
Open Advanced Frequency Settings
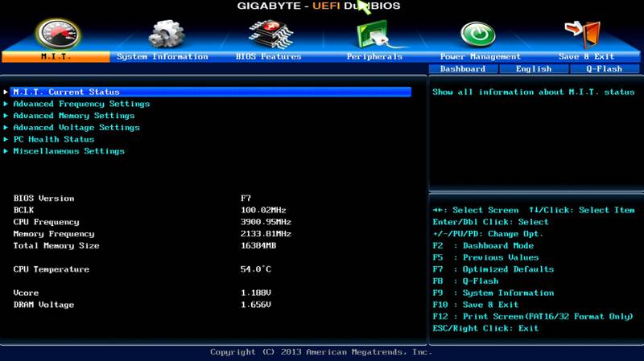click(81, 104)
